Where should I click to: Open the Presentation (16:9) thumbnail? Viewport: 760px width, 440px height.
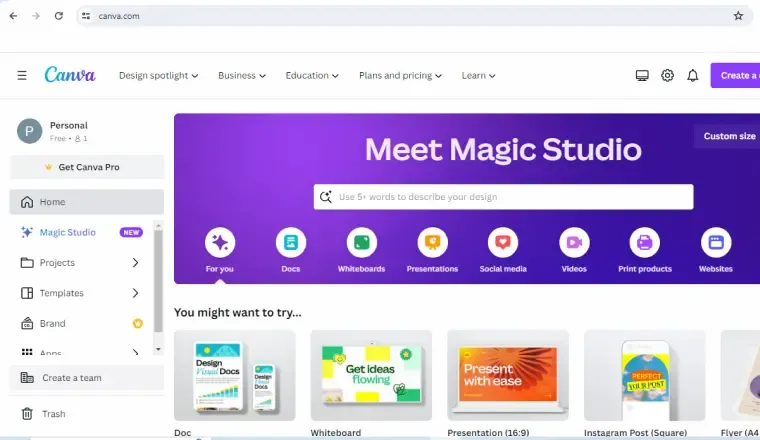[508, 376]
